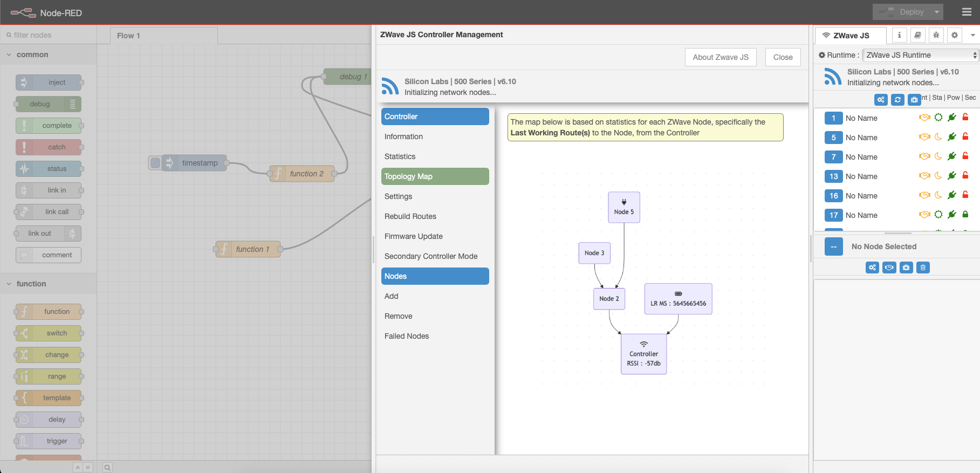This screenshot has width=980, height=473.
Task: Click the red unlocked security icon for node 13
Action: click(x=965, y=175)
